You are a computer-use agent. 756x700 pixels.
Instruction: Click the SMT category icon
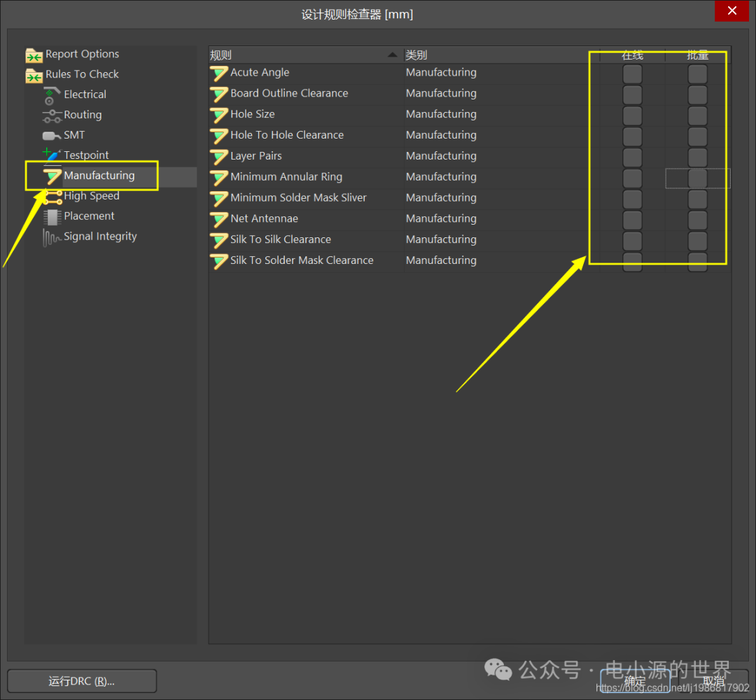click(52, 136)
